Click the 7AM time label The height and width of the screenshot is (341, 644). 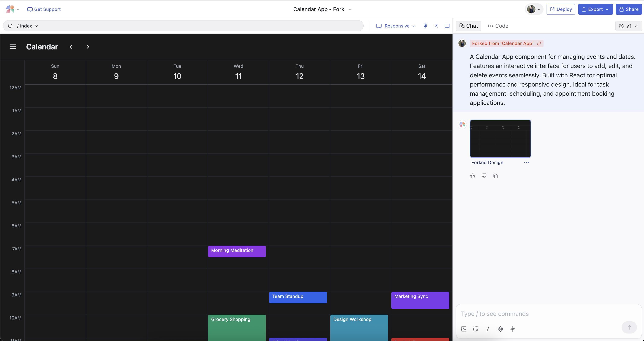pos(17,249)
